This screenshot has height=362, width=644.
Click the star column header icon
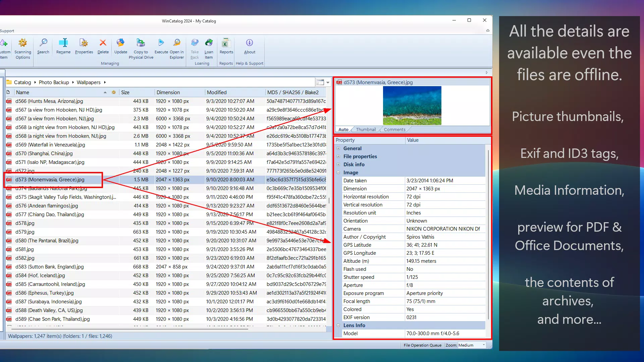point(114,92)
